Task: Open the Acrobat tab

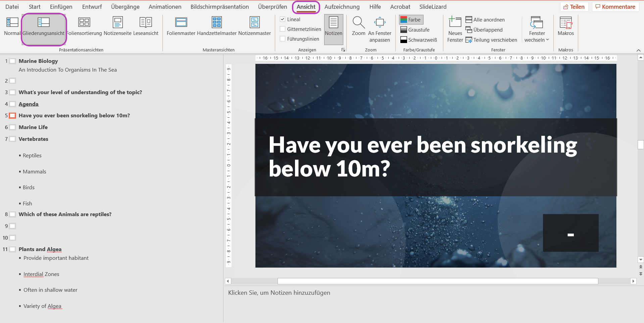Action: (400, 7)
